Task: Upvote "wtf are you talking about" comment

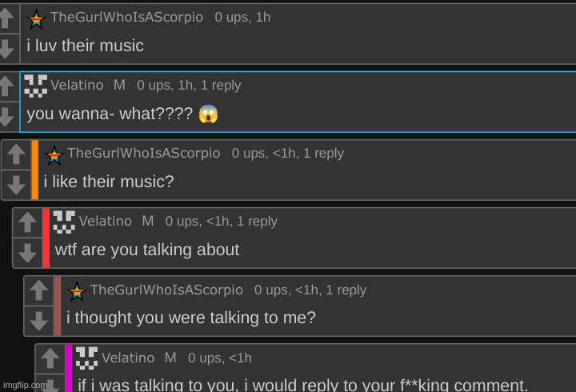Action: point(27,222)
